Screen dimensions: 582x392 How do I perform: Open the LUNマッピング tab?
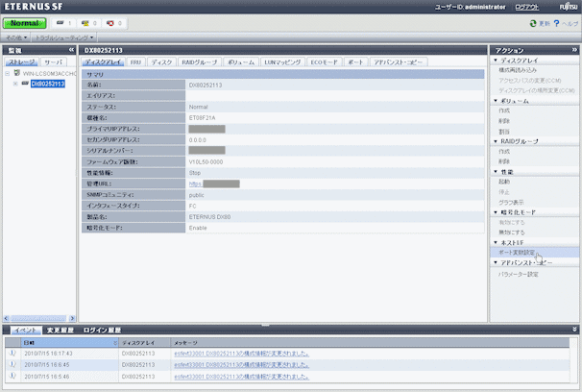click(282, 62)
